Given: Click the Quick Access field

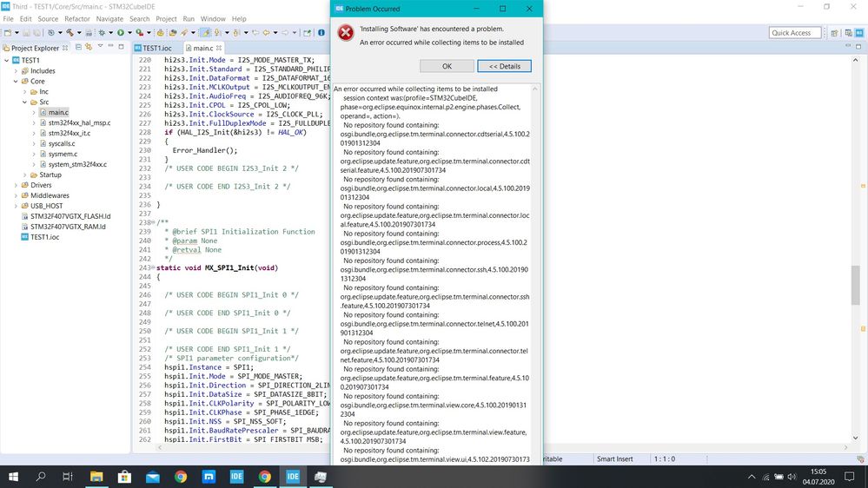Looking at the screenshot, I should point(794,33).
